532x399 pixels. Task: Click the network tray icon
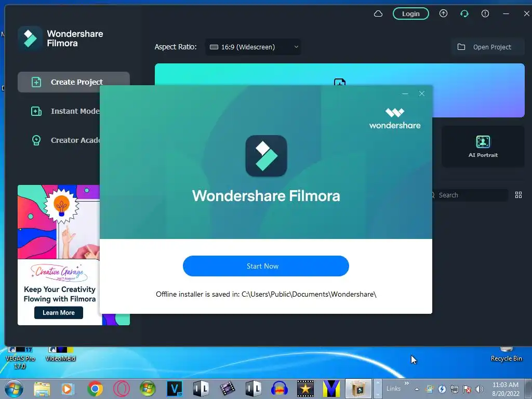coord(454,389)
